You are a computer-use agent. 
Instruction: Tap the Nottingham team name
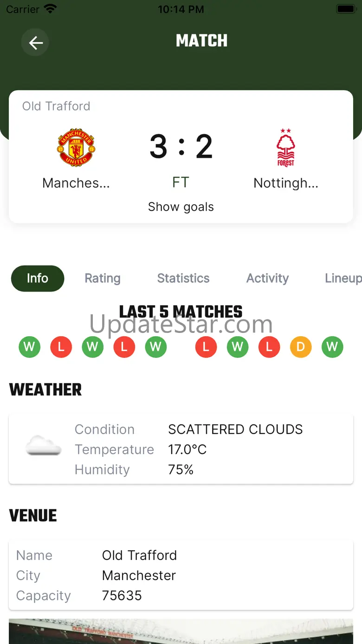click(286, 183)
